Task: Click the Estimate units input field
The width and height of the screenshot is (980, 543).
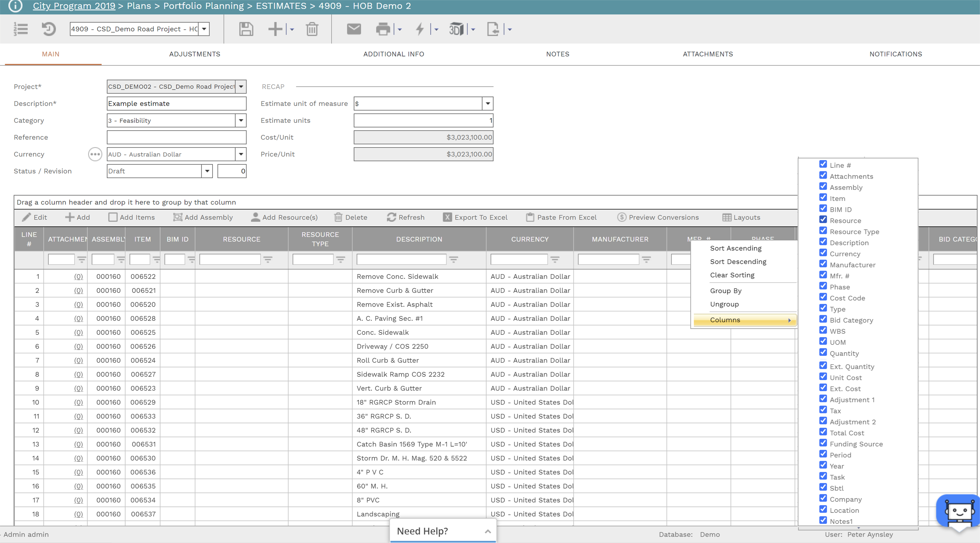Action: [x=423, y=120]
